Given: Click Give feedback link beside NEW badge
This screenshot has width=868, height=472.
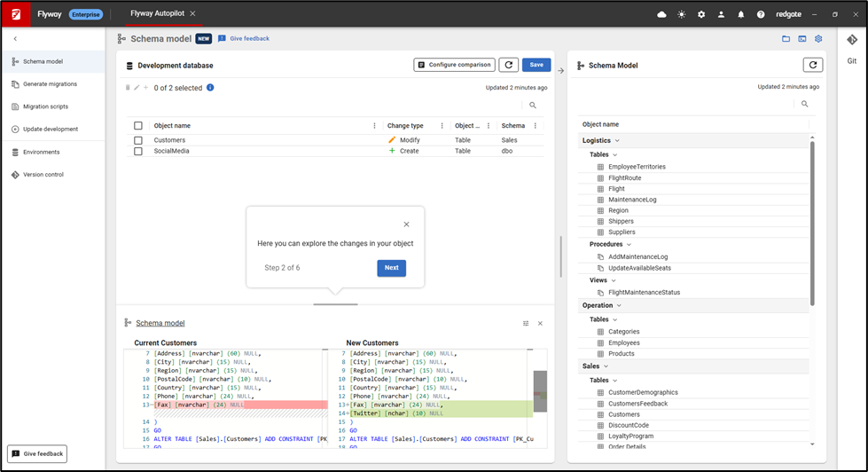Looking at the screenshot, I should pyautogui.click(x=244, y=39).
